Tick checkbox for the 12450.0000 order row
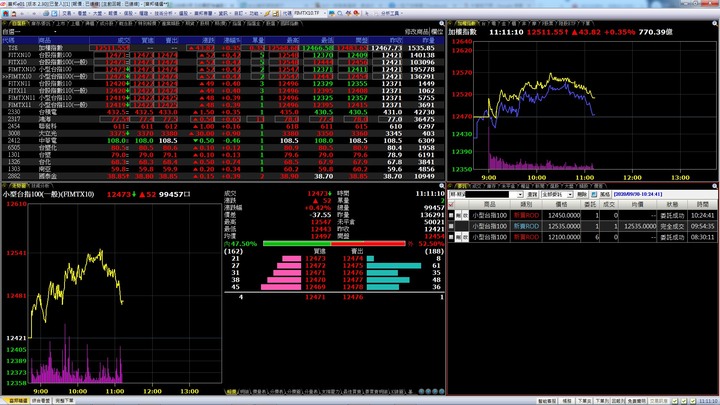This screenshot has width=720, height=405. click(451, 215)
